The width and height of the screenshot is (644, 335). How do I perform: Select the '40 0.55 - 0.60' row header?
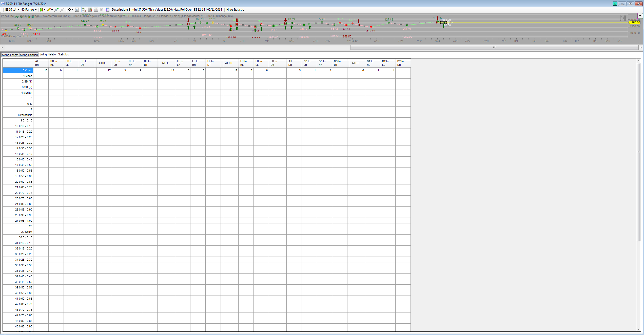click(x=18, y=293)
